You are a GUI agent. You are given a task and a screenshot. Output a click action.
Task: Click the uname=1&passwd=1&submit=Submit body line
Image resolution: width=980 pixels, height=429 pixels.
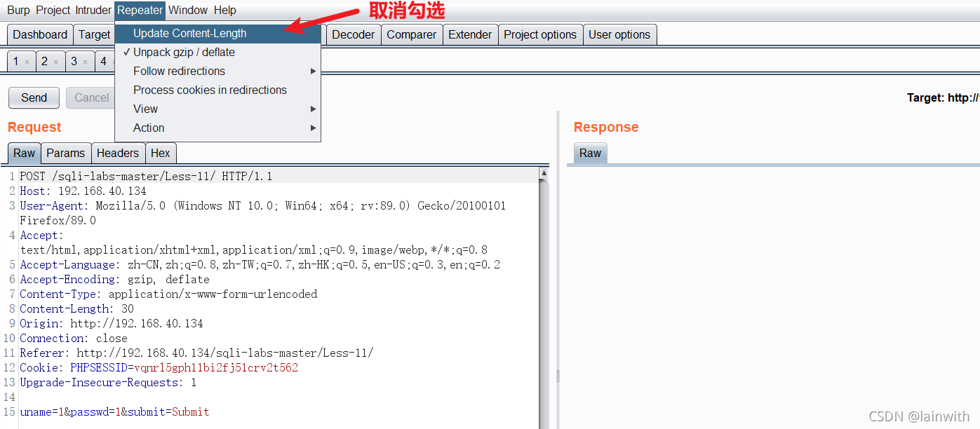pyautogui.click(x=114, y=412)
